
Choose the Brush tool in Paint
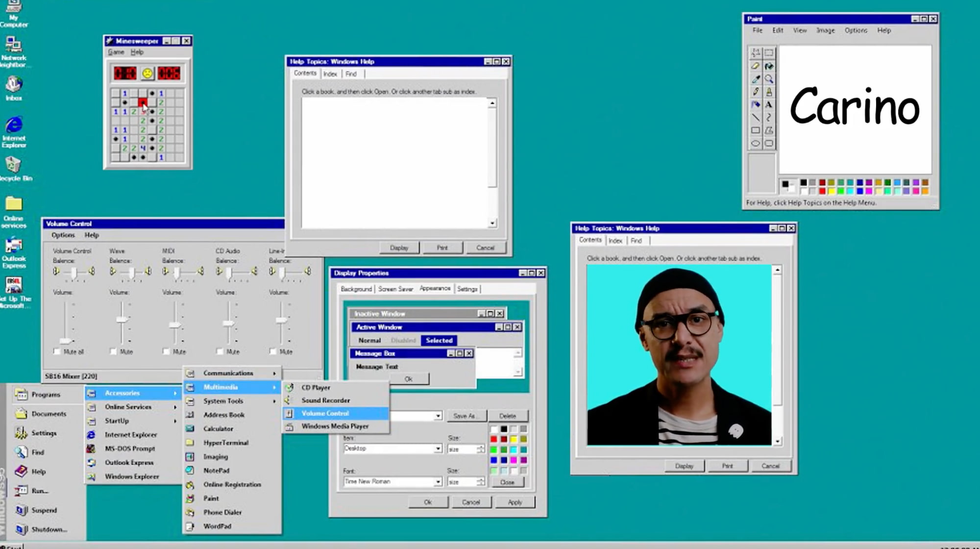click(769, 92)
